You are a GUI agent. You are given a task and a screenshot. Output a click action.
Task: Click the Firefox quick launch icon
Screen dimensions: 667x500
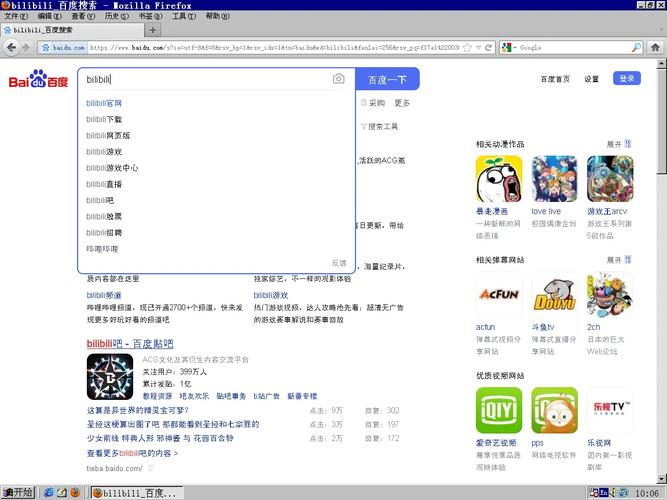pos(75,493)
